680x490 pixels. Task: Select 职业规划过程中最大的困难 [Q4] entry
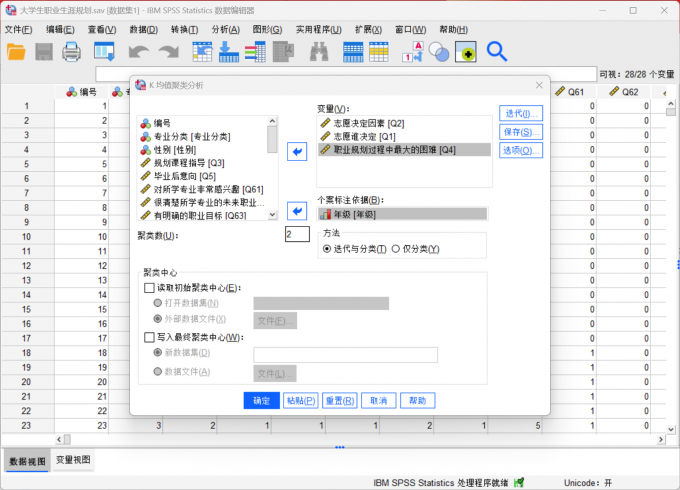click(404, 150)
